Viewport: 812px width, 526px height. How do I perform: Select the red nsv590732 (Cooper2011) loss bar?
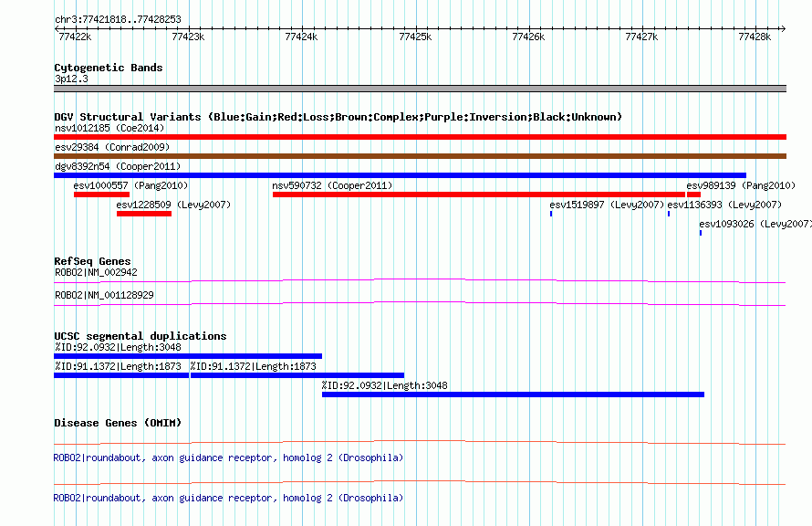479,195
